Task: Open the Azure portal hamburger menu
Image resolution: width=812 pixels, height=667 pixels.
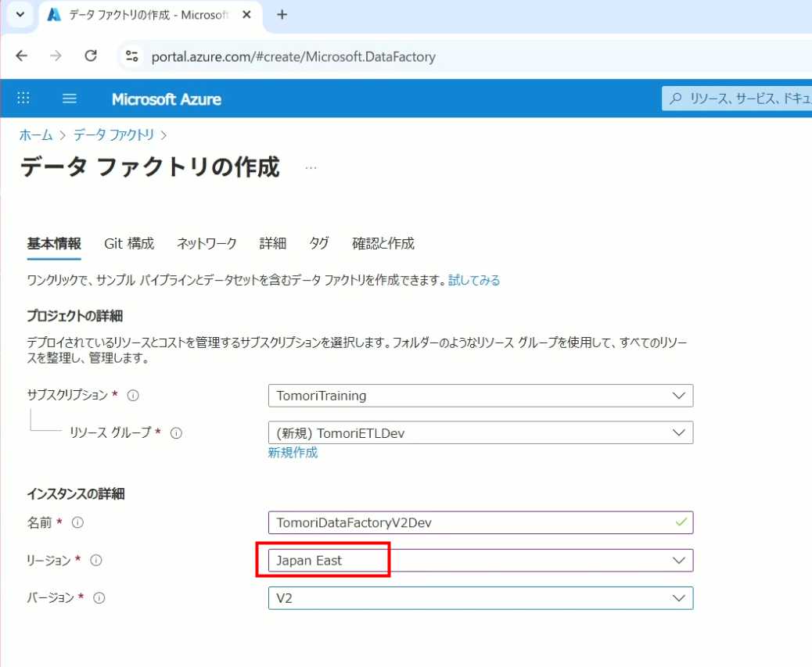Action: pyautogui.click(x=70, y=99)
